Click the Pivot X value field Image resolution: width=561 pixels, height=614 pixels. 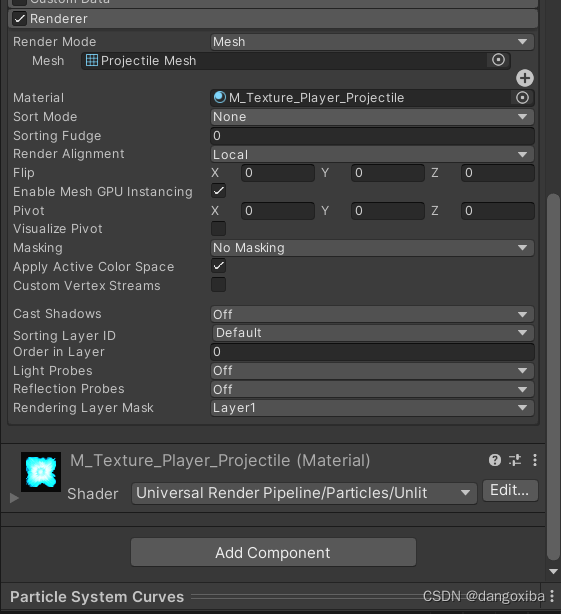click(x=278, y=211)
